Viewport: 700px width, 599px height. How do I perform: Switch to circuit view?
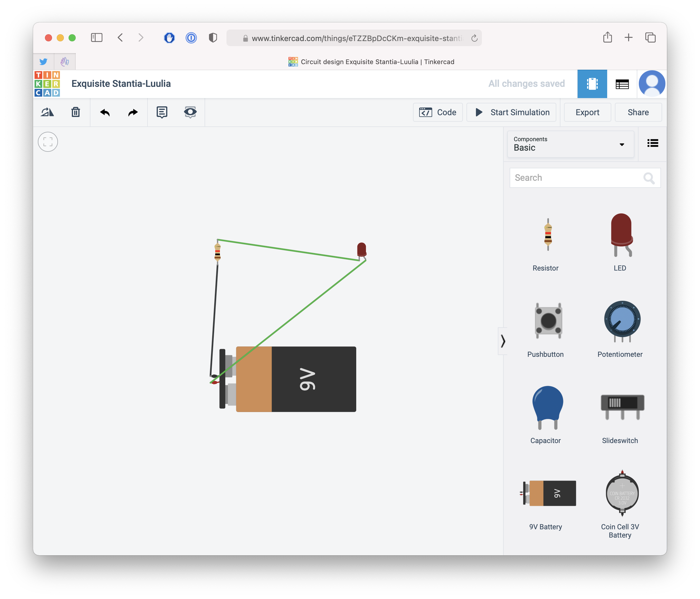(592, 84)
